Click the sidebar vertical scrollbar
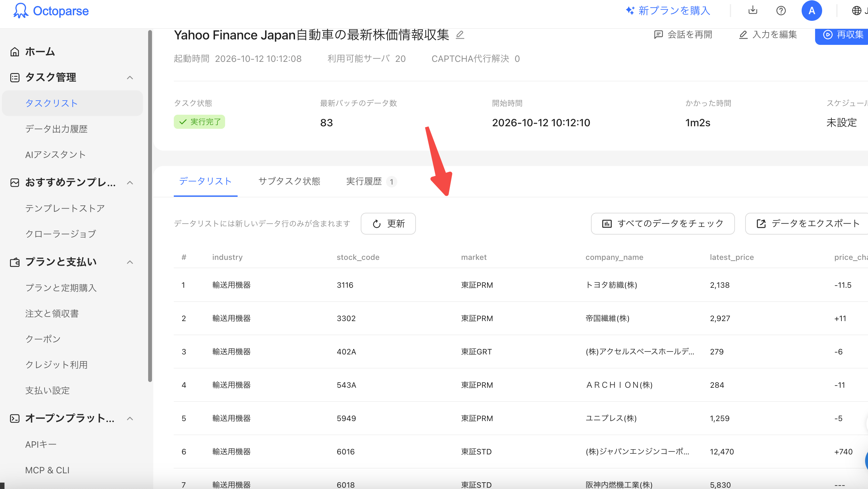 coord(150,206)
